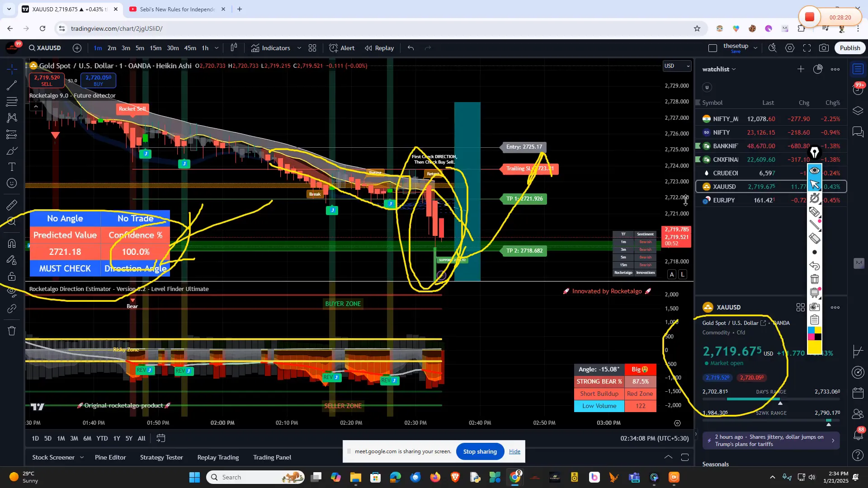
Task: Click Stop sharing button
Action: [x=480, y=451]
